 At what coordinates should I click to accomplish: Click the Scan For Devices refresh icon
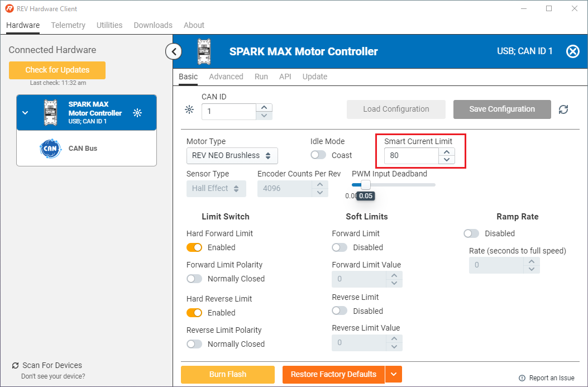(x=15, y=365)
